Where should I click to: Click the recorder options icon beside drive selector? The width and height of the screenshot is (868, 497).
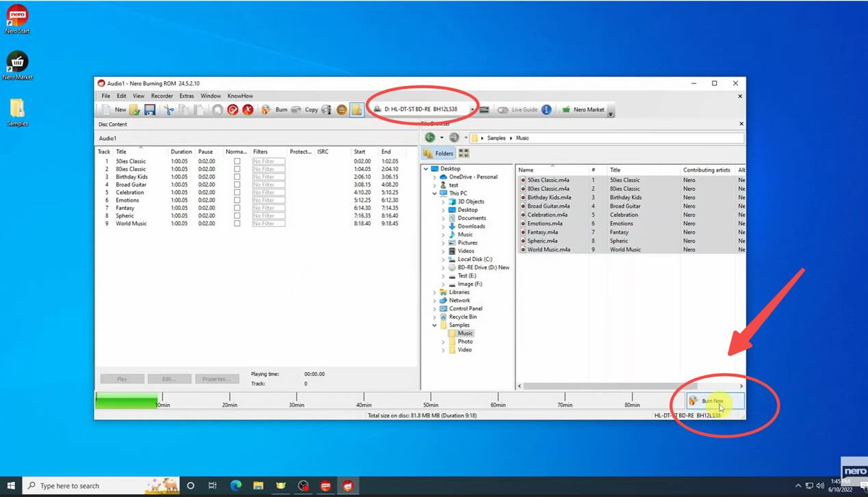coord(484,109)
